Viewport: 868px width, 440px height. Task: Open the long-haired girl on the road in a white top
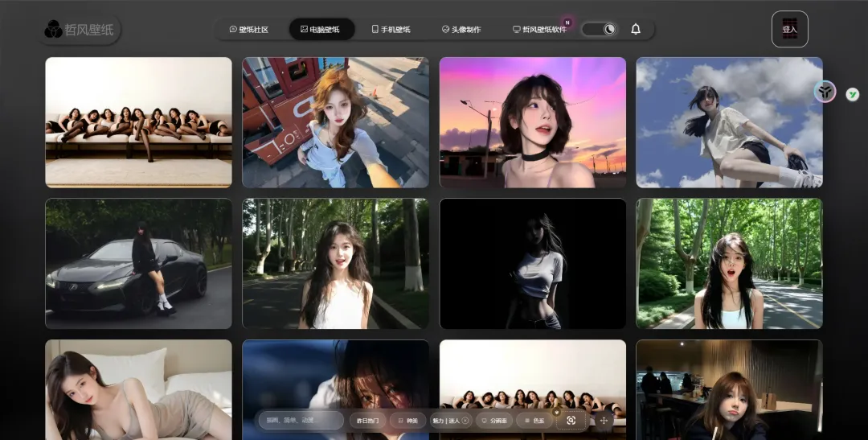point(335,264)
